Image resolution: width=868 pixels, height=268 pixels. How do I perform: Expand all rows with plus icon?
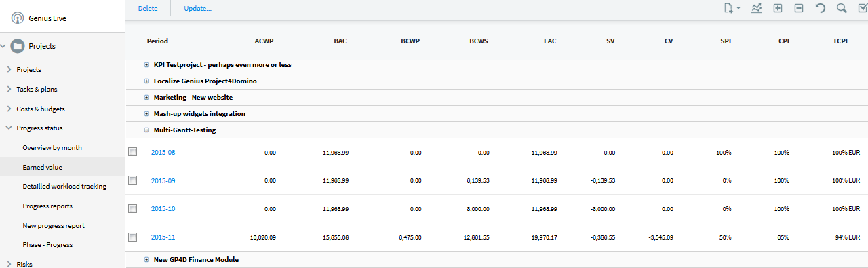[778, 9]
